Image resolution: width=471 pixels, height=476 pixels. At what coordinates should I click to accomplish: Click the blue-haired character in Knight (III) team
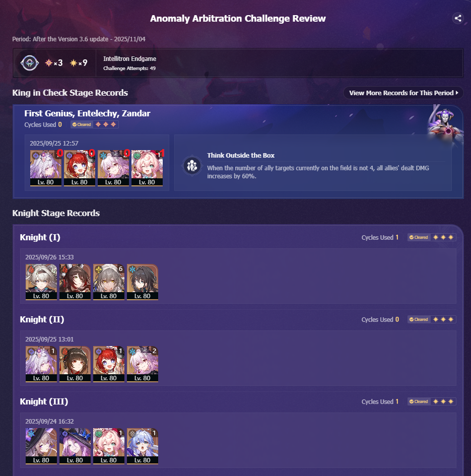click(143, 446)
